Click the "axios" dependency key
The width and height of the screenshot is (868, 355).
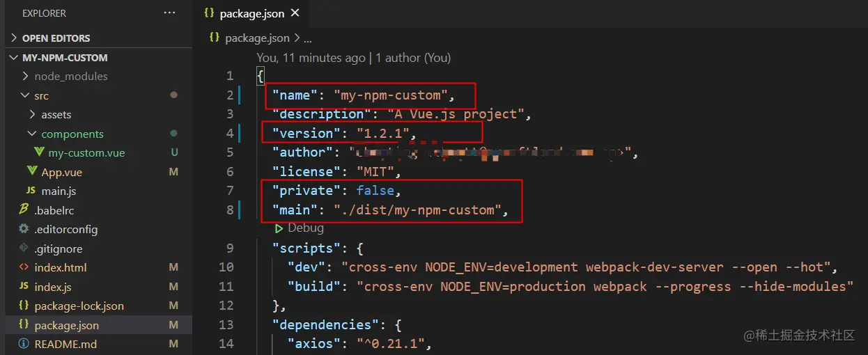314,344
